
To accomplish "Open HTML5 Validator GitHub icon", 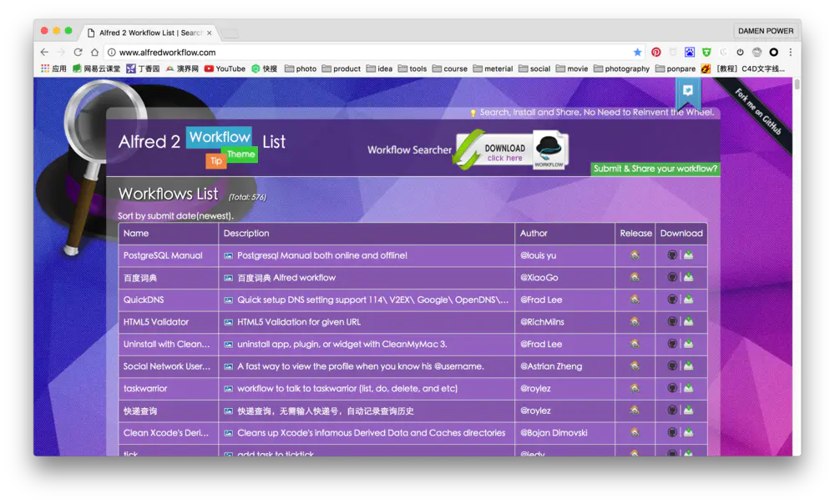I will pyautogui.click(x=672, y=322).
